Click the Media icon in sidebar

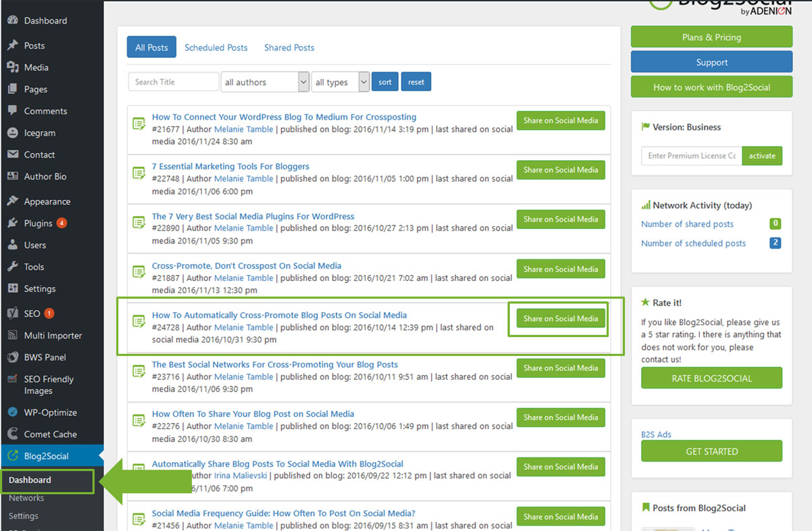12,67
